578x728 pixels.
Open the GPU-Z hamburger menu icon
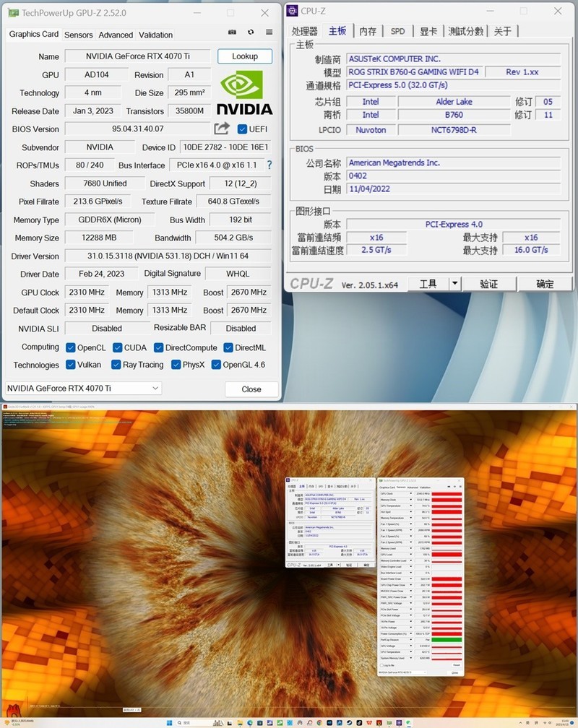pyautogui.click(x=269, y=32)
